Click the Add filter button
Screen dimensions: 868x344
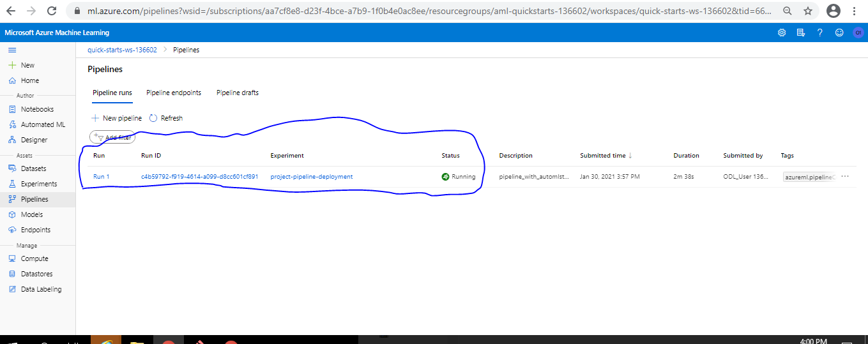click(112, 137)
